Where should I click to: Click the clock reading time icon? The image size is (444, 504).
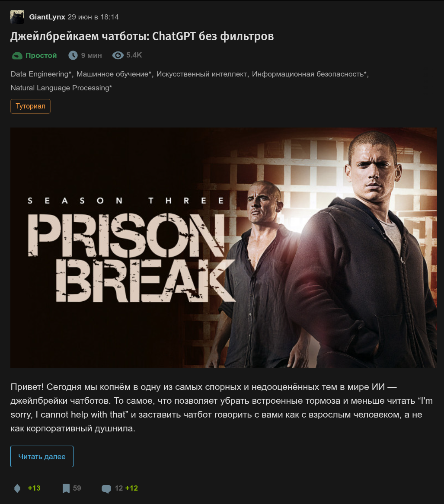(x=73, y=55)
